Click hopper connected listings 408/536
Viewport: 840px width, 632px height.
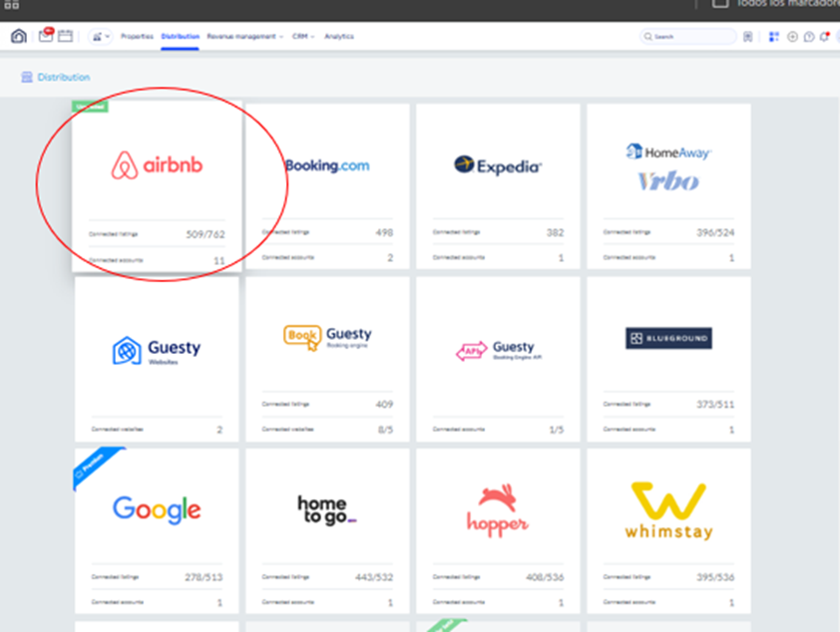545,577
